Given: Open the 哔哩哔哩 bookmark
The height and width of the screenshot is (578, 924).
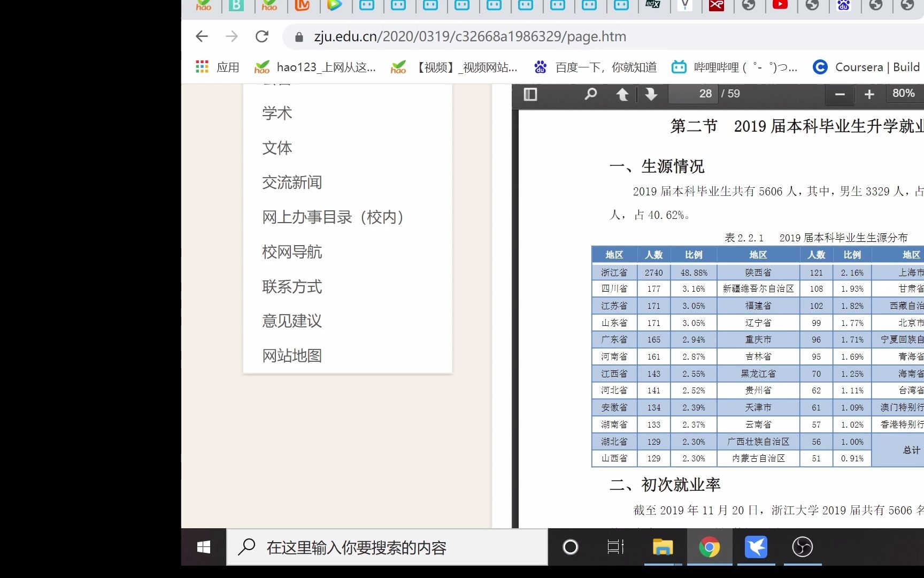Looking at the screenshot, I should pos(735,67).
